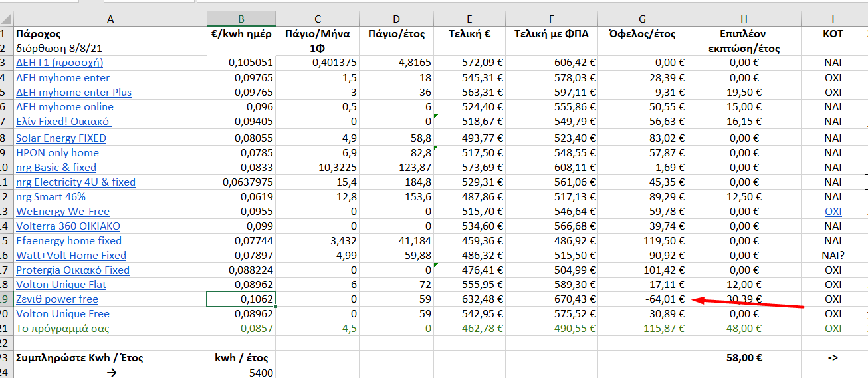The width and height of the screenshot is (868, 378).
Task: Select the cell showing 123,87
Action: coord(397,168)
